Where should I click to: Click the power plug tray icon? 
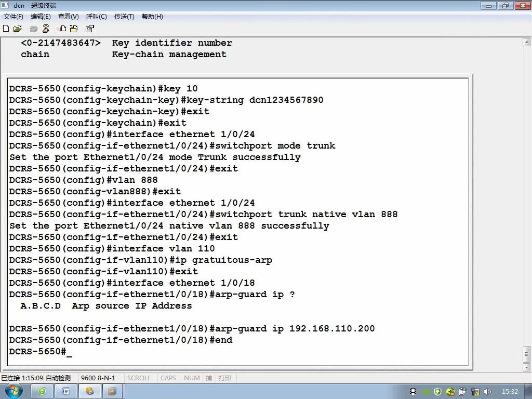(x=462, y=392)
